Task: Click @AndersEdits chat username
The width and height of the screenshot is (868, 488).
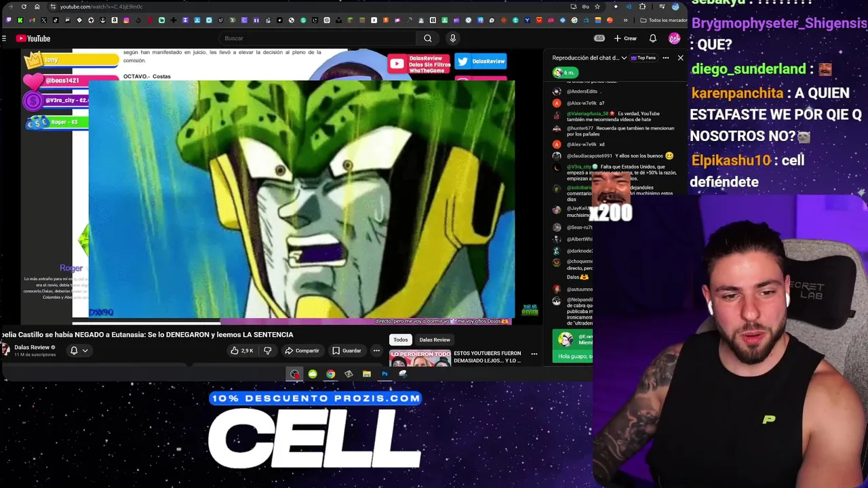Action: pyautogui.click(x=582, y=91)
